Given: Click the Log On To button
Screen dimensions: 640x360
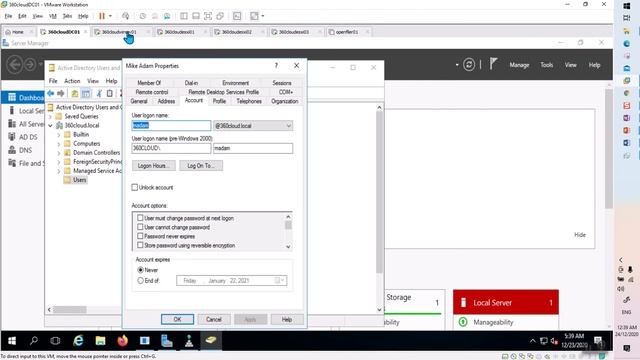Looking at the screenshot, I should 201,166.
